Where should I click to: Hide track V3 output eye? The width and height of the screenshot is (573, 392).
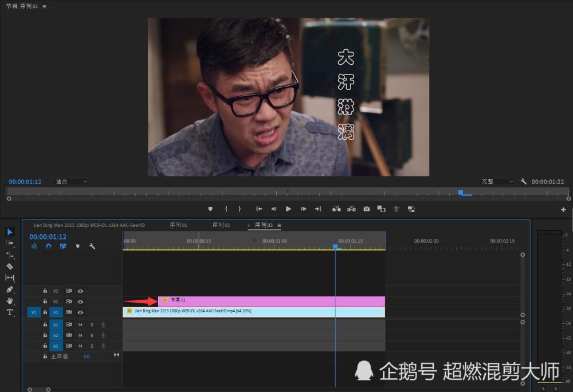(80, 291)
